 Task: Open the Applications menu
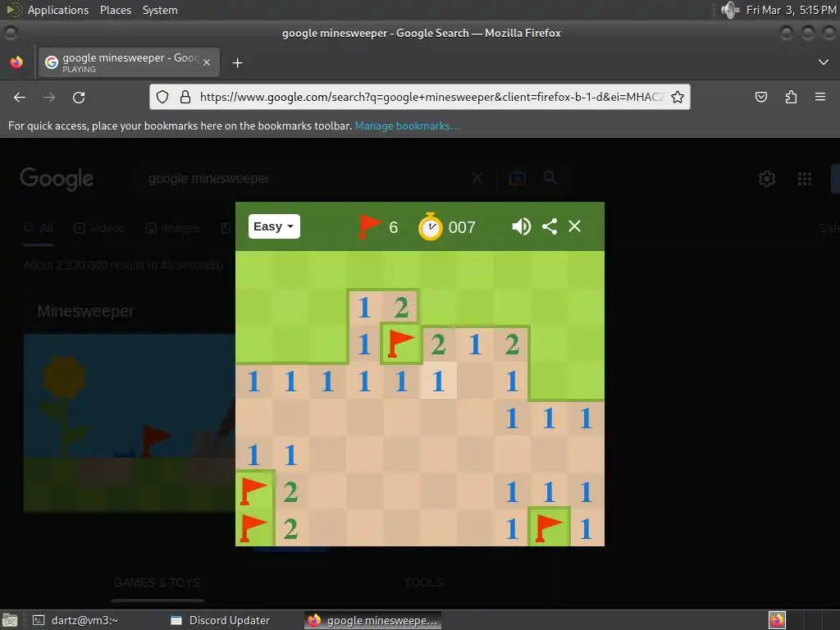tap(58, 10)
